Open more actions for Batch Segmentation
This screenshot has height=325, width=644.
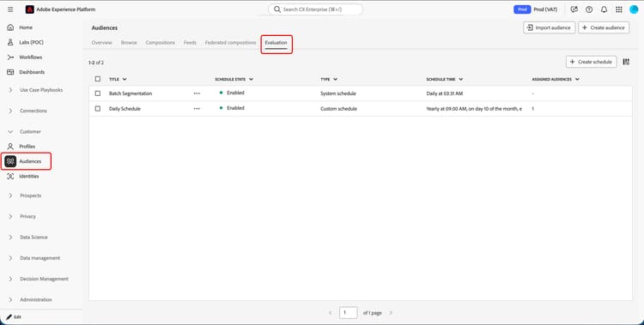click(197, 93)
